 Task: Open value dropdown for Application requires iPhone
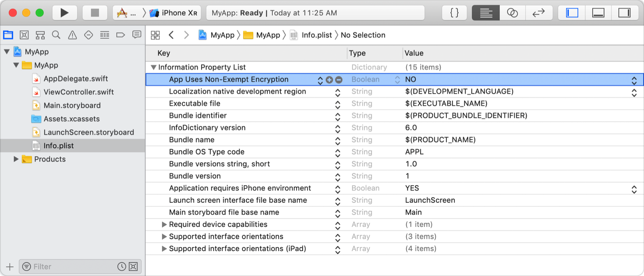click(633, 189)
